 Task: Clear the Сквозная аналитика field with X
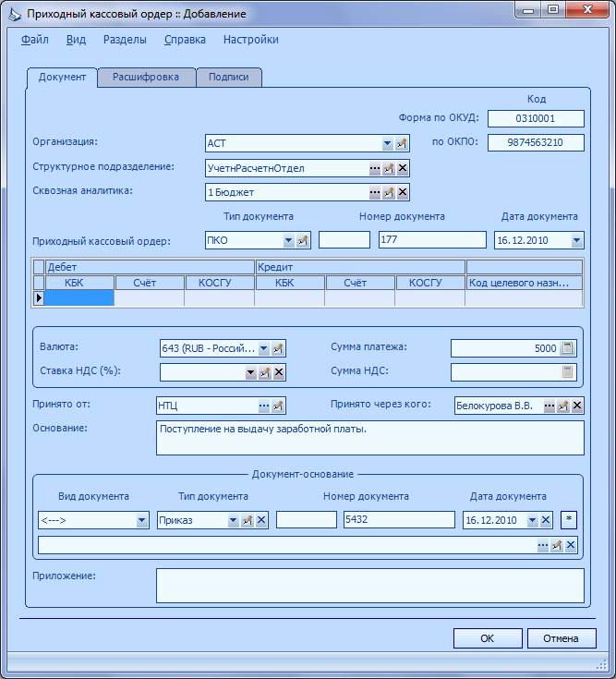point(403,192)
